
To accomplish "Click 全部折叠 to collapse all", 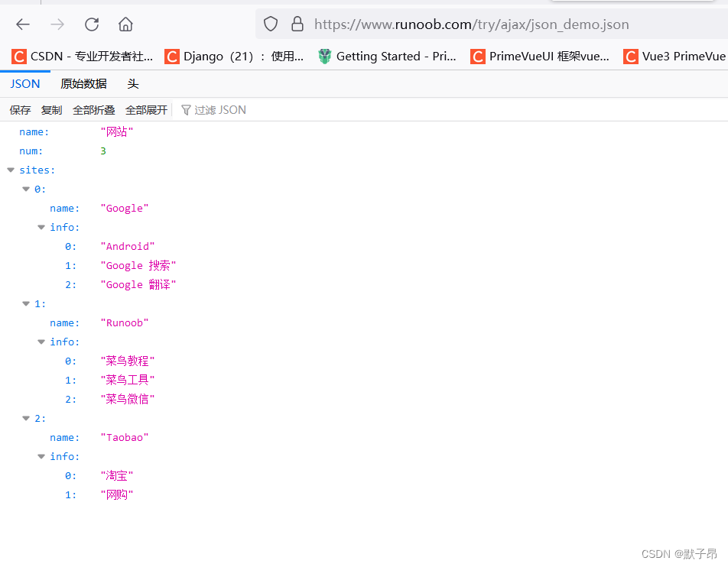I will coord(94,110).
